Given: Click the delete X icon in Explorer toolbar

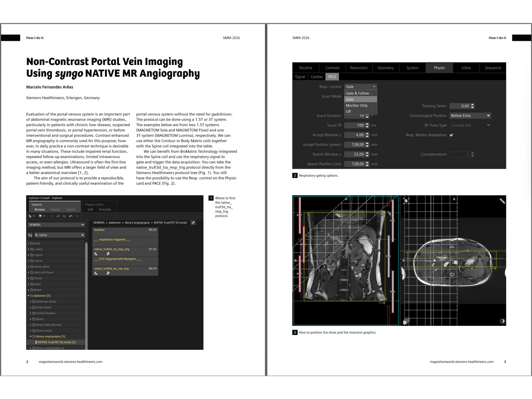Looking at the screenshot, I should pos(52,216).
